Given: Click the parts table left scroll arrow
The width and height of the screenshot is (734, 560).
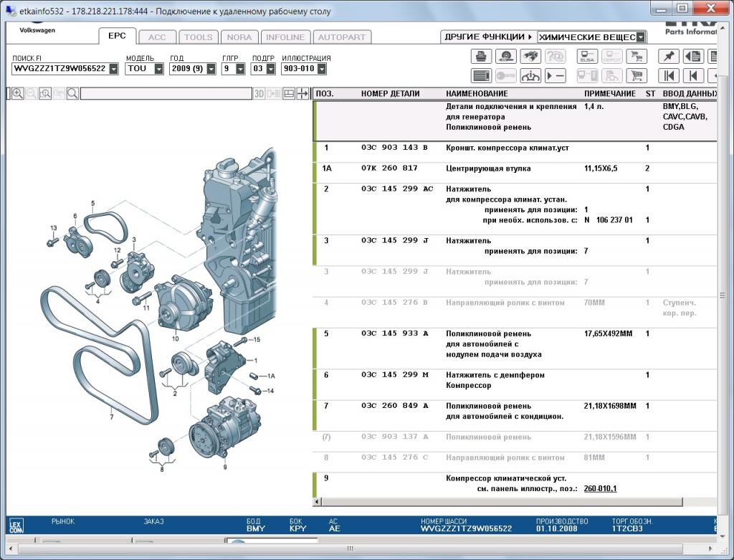Looking at the screenshot, I should pyautogui.click(x=317, y=502).
